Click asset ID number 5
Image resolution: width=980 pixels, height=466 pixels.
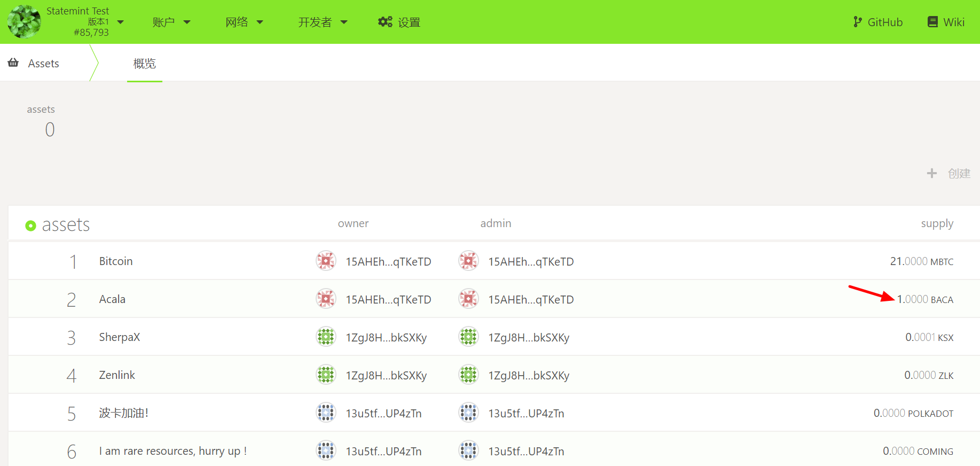(72, 414)
